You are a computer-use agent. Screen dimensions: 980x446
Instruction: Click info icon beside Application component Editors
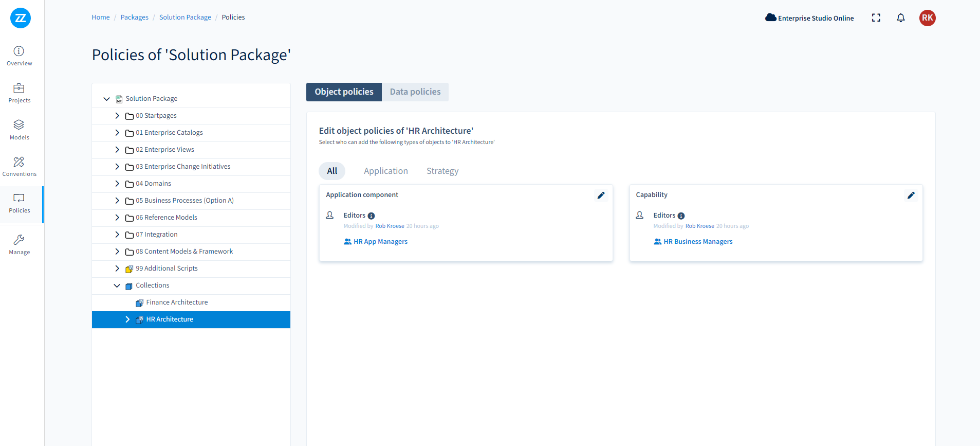pyautogui.click(x=371, y=216)
